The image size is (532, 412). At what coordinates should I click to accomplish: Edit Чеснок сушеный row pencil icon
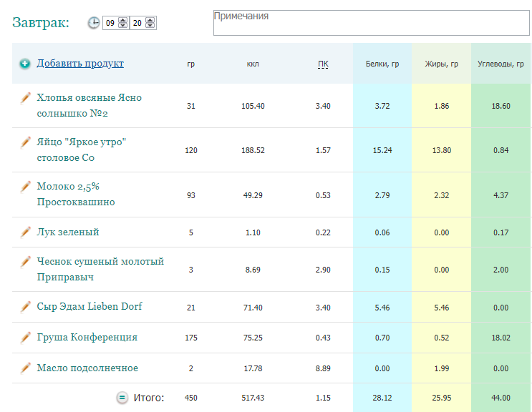coord(26,262)
